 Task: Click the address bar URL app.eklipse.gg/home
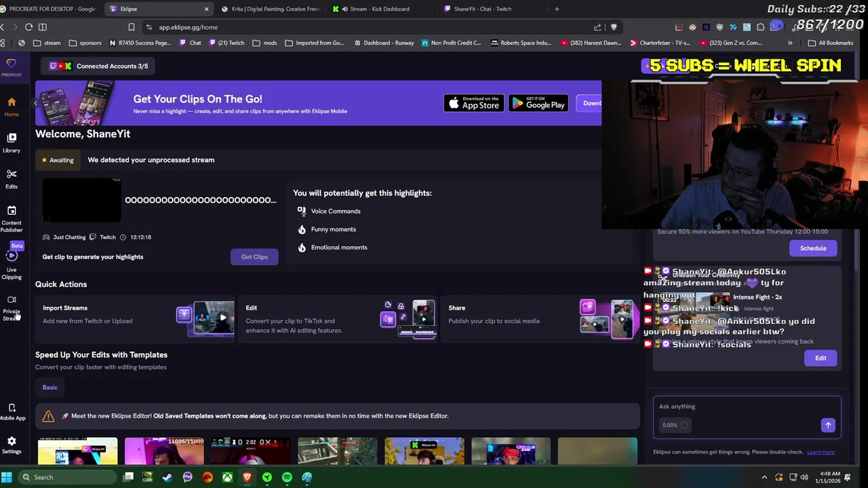click(x=188, y=27)
